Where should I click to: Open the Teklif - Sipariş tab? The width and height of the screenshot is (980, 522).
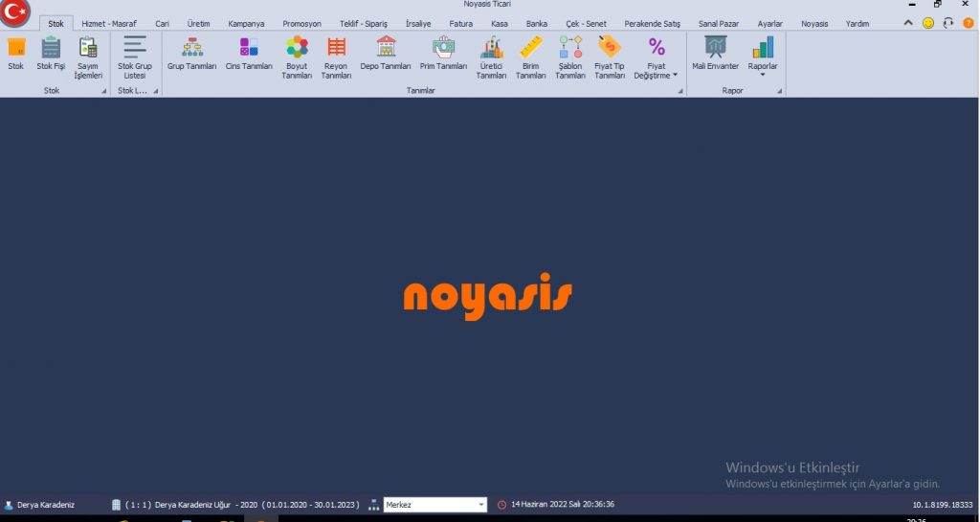364,24
